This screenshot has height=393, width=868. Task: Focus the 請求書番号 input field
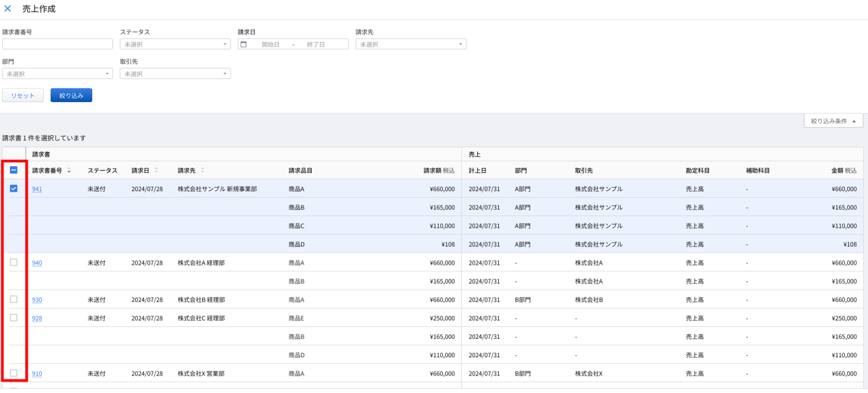(x=57, y=44)
